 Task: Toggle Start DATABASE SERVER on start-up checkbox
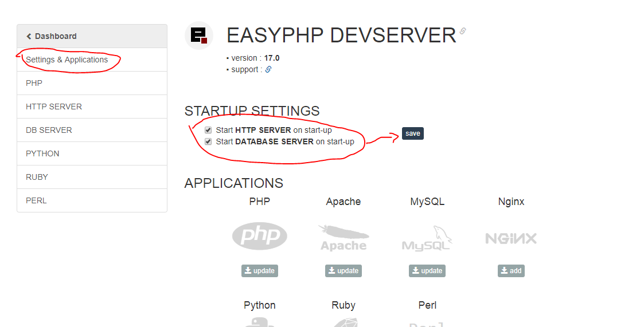[x=208, y=141]
